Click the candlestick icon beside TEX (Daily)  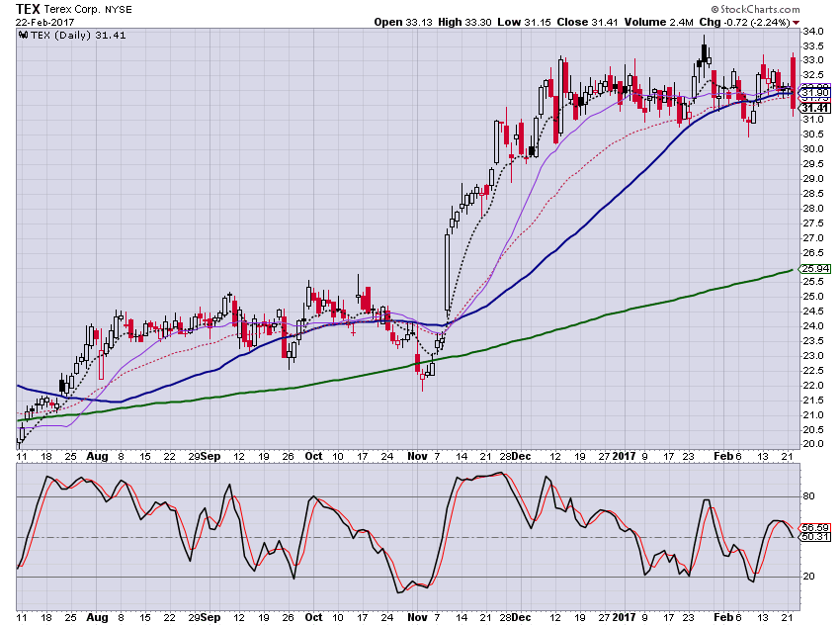click(x=23, y=36)
